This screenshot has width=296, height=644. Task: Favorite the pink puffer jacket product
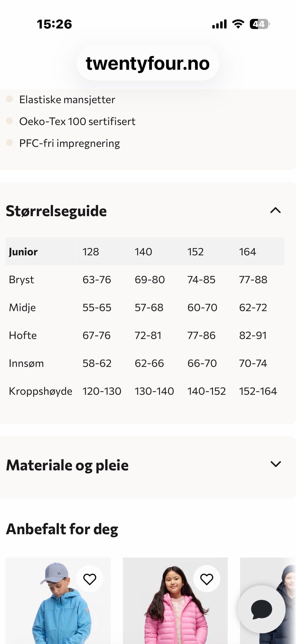(207, 579)
